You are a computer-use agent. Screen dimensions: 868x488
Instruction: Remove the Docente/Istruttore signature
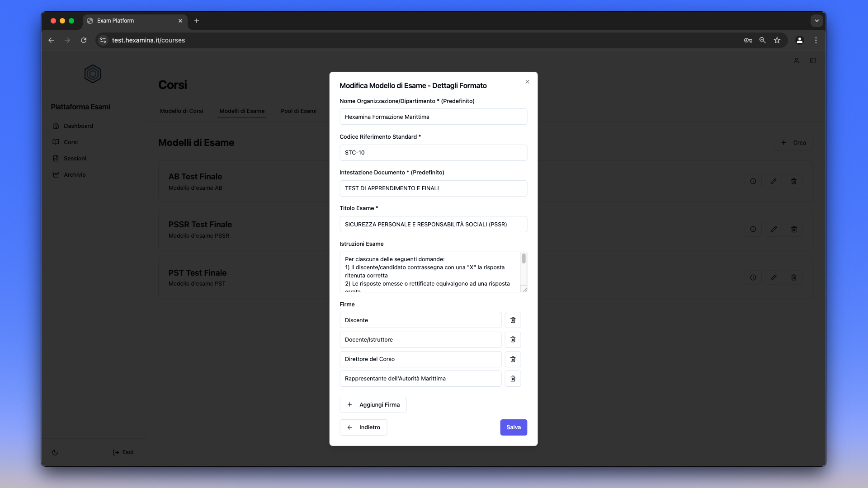513,339
